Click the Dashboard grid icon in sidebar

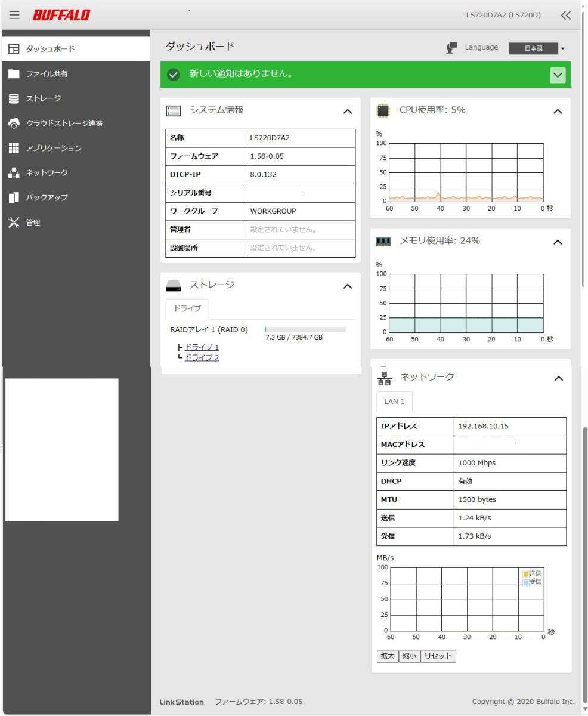point(14,49)
